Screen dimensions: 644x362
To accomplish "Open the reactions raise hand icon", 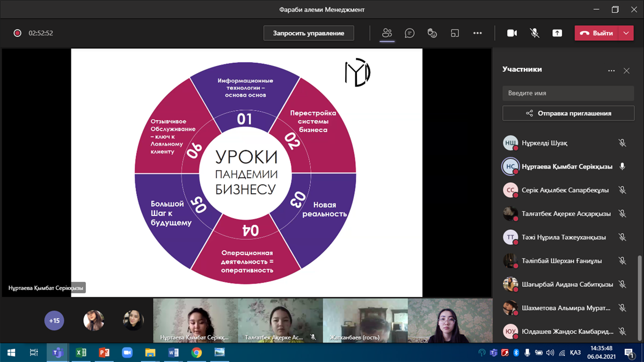I will point(432,33).
